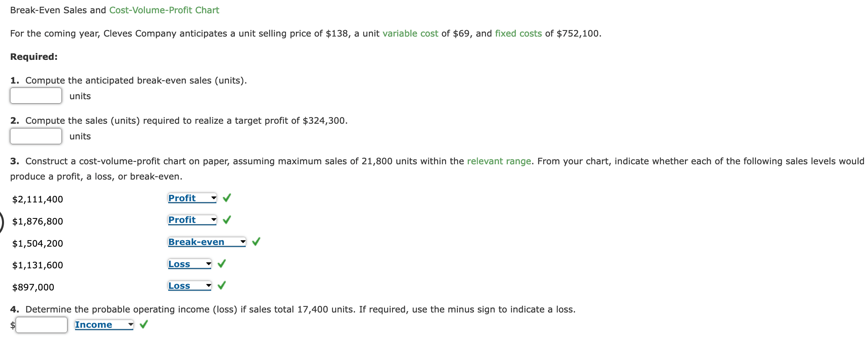This screenshot has height=343, width=868.
Task: Click the green checkmark beside $1,131,600 answer
Action: coord(222,263)
